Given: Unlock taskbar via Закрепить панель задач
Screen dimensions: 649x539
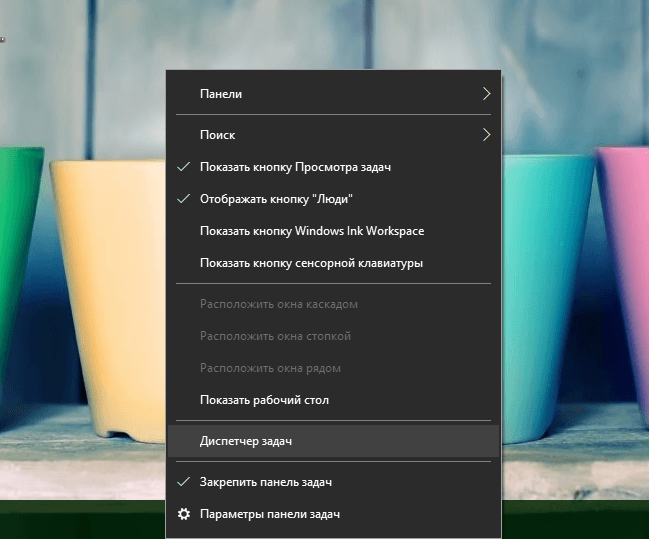Looking at the screenshot, I should [334, 482].
